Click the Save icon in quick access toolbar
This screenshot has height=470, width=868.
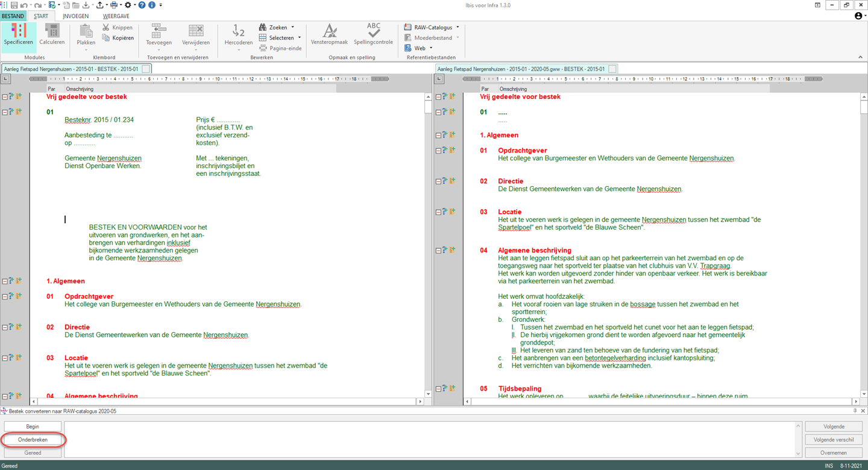(14, 5)
